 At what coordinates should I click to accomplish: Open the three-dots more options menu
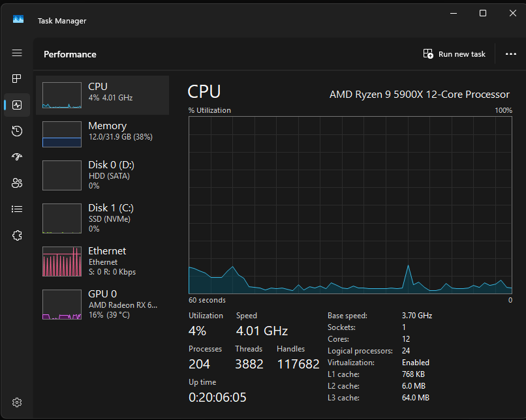pyautogui.click(x=511, y=54)
